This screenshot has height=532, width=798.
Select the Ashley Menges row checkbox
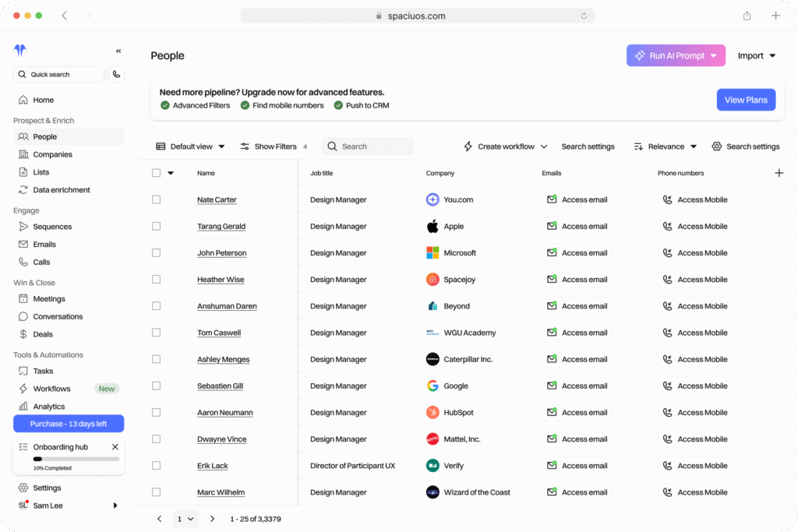coord(156,359)
